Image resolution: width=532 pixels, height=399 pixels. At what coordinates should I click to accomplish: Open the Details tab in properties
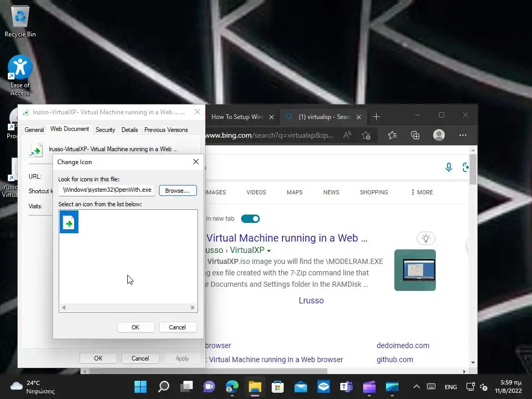point(129,129)
